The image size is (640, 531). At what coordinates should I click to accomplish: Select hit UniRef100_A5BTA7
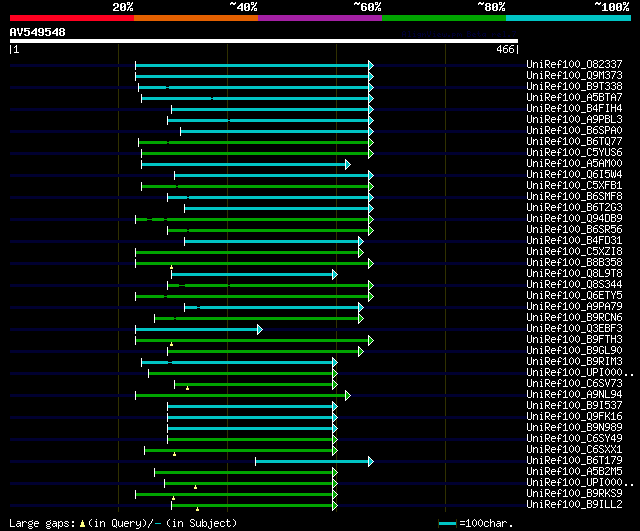click(574, 98)
